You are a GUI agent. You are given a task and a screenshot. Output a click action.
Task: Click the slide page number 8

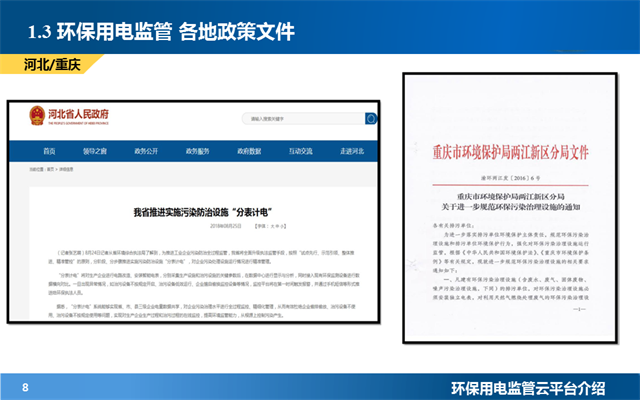click(25, 387)
